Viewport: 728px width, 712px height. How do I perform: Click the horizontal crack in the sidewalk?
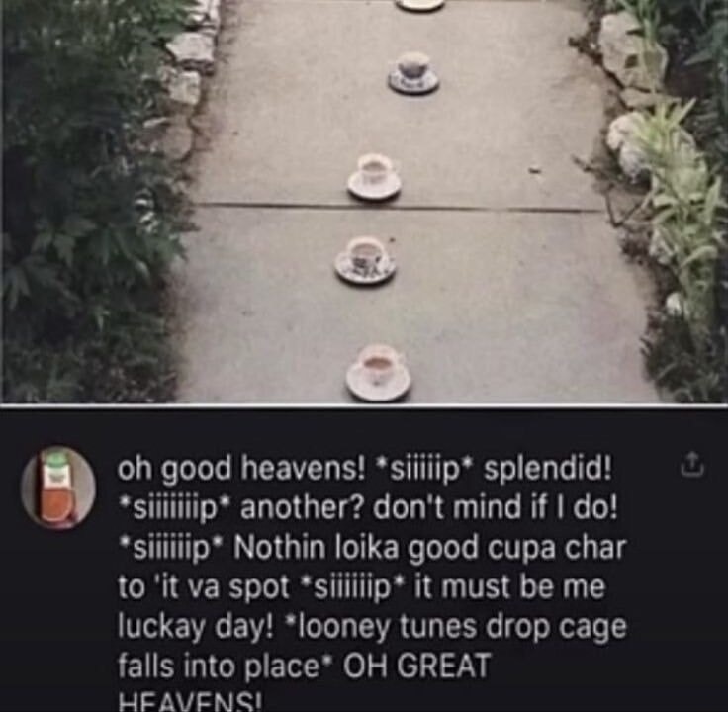point(400,207)
